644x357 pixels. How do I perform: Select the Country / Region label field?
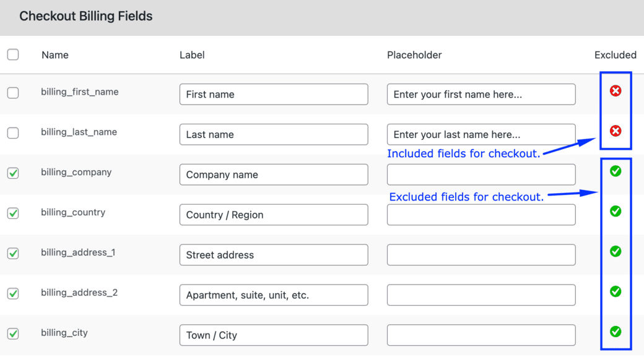[274, 215]
